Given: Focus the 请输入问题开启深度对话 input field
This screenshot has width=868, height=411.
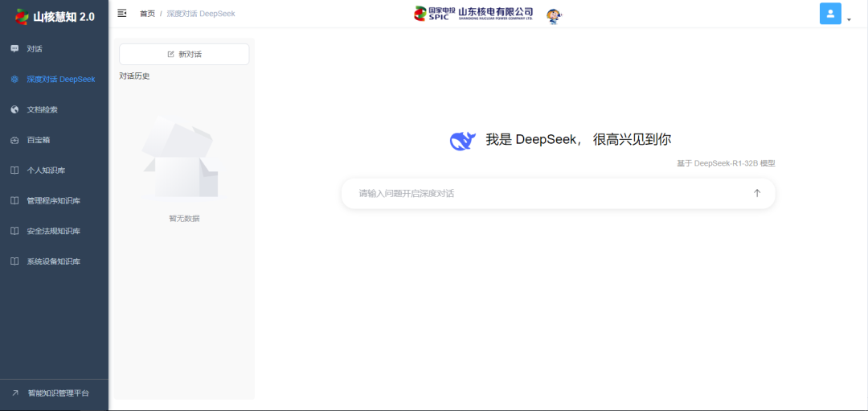Looking at the screenshot, I should click(x=558, y=193).
